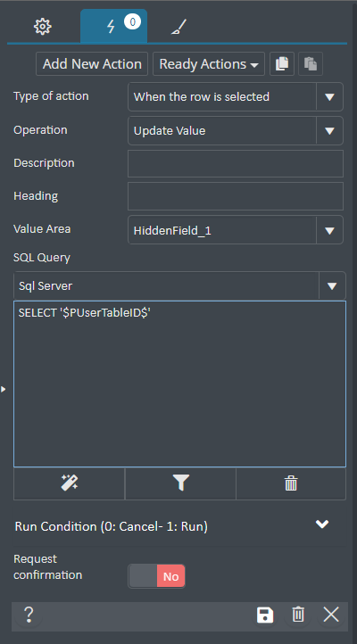Viewport: 357px width, 644px height.
Task: Open the paintbrush style tab
Action: (x=178, y=27)
